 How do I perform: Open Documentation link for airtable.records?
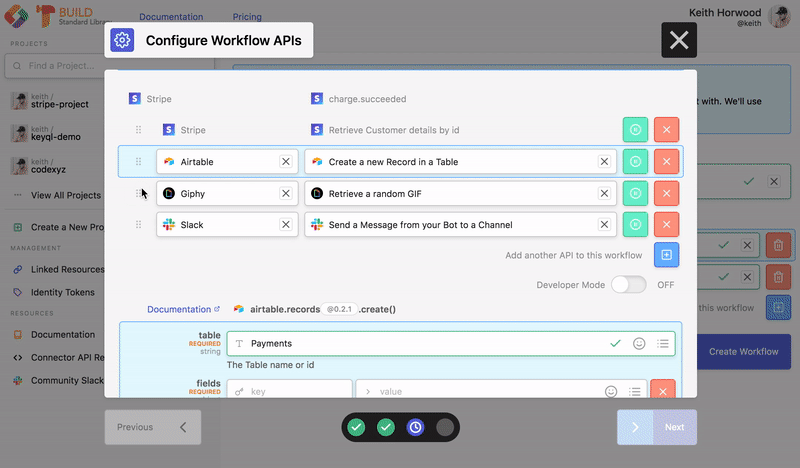tap(183, 309)
